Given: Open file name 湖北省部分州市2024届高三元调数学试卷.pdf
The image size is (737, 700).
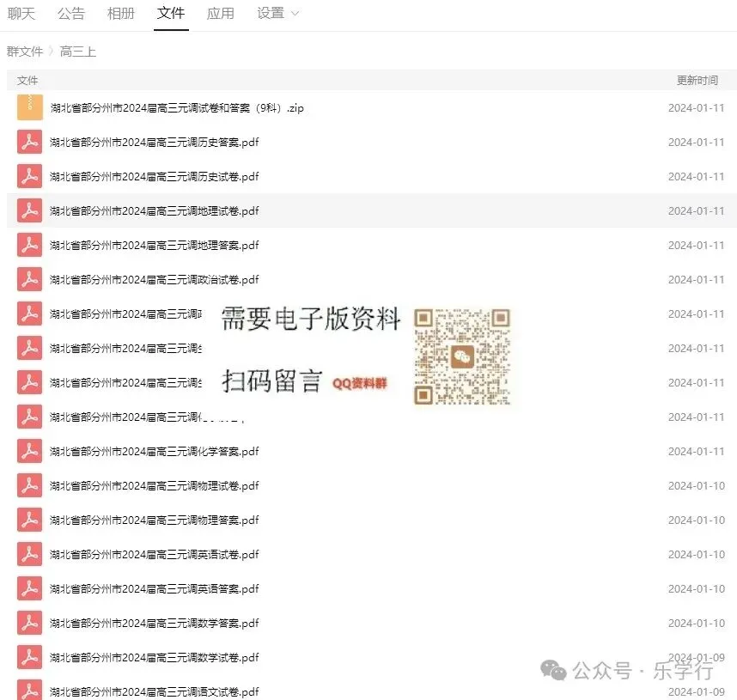Looking at the screenshot, I should click(154, 658).
